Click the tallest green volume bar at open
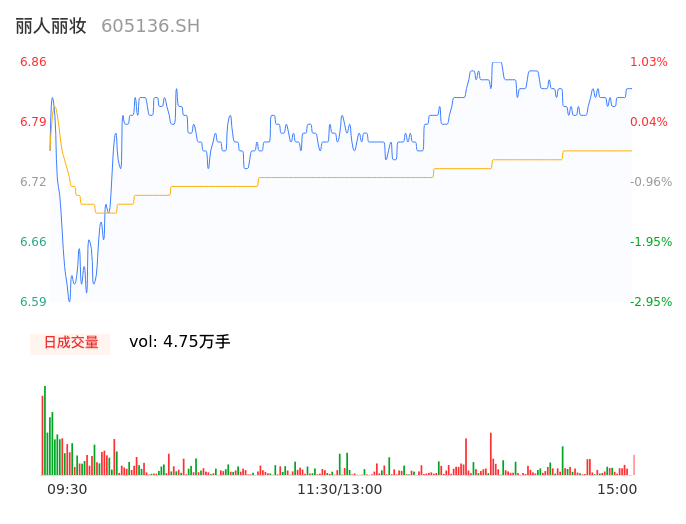Viewport: 686px width, 524px height. tap(45, 430)
